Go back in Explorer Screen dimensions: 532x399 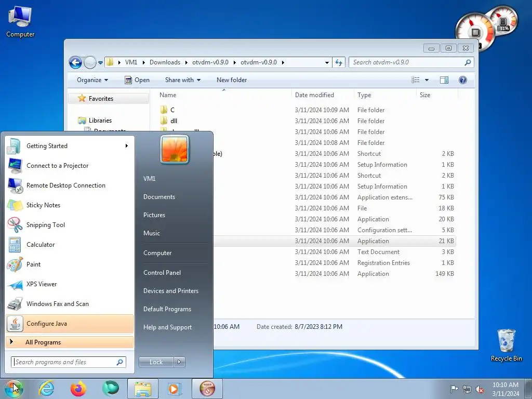pos(75,62)
